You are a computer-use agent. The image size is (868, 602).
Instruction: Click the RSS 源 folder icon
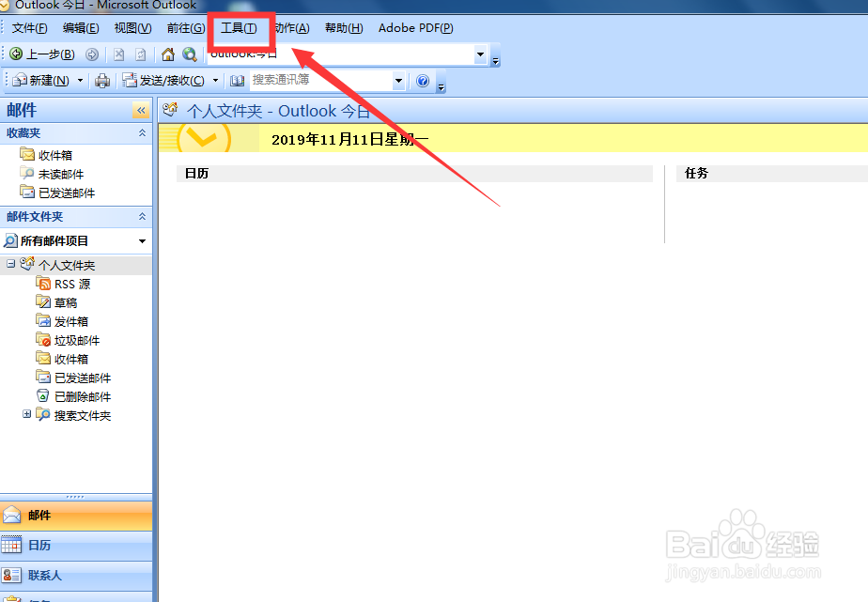tap(43, 284)
